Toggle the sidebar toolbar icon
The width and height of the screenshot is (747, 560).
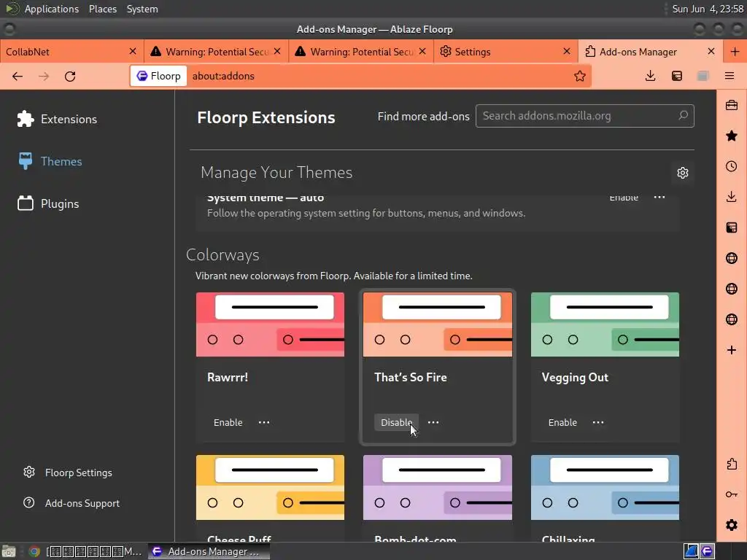point(677,76)
